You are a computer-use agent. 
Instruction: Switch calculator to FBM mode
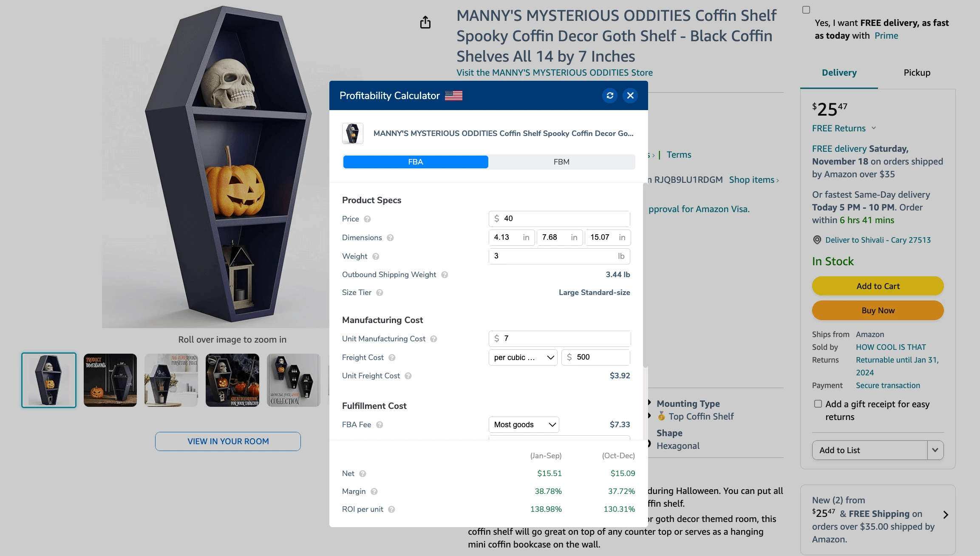(561, 162)
